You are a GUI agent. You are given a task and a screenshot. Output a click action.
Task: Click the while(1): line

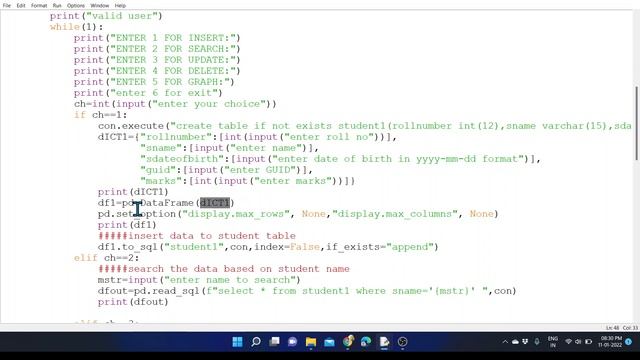(76, 27)
